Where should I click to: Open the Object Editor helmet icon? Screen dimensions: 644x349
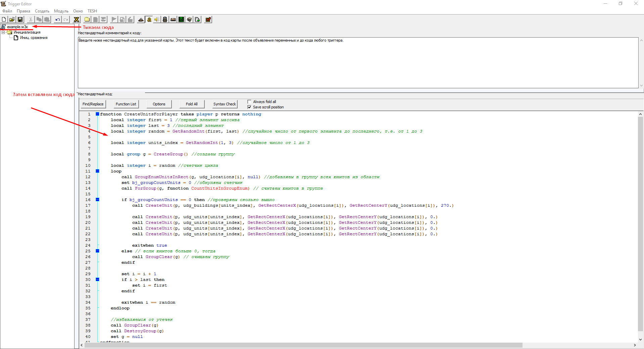click(165, 19)
